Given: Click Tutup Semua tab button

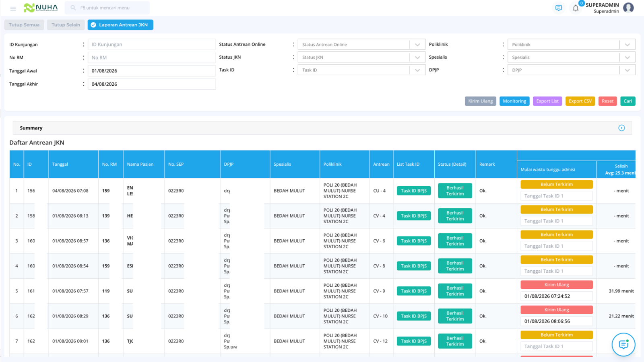Looking at the screenshot, I should tap(24, 25).
